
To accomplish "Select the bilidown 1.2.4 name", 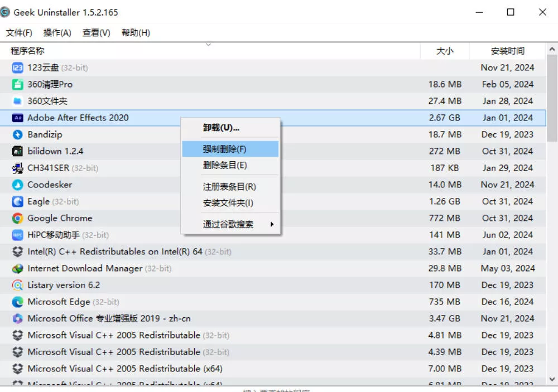I will pos(55,151).
